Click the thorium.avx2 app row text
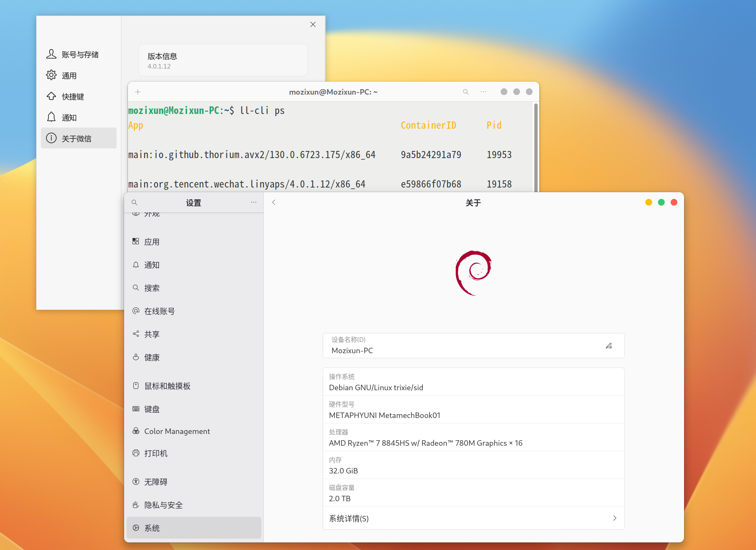Screen dimensions: 756x550 [x=252, y=155]
